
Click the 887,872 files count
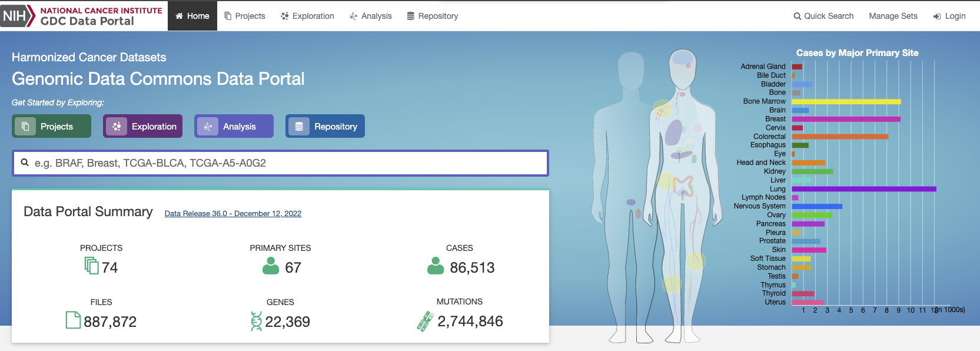[x=110, y=322]
